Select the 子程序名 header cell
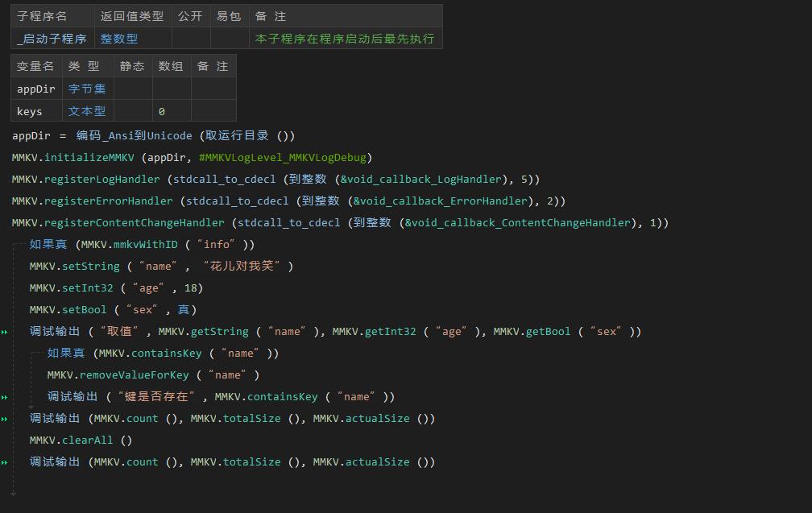 coord(52,16)
